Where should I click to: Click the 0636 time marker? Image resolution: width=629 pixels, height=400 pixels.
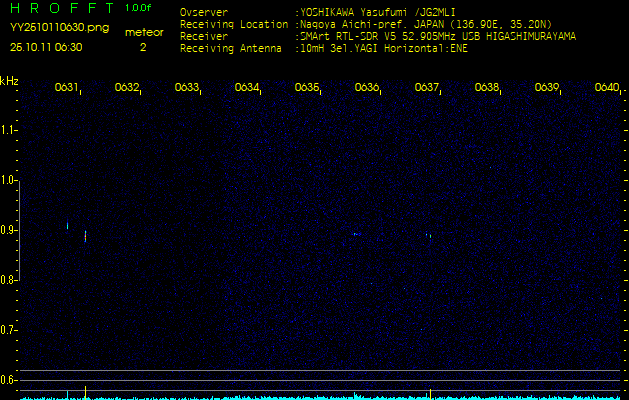[366, 87]
